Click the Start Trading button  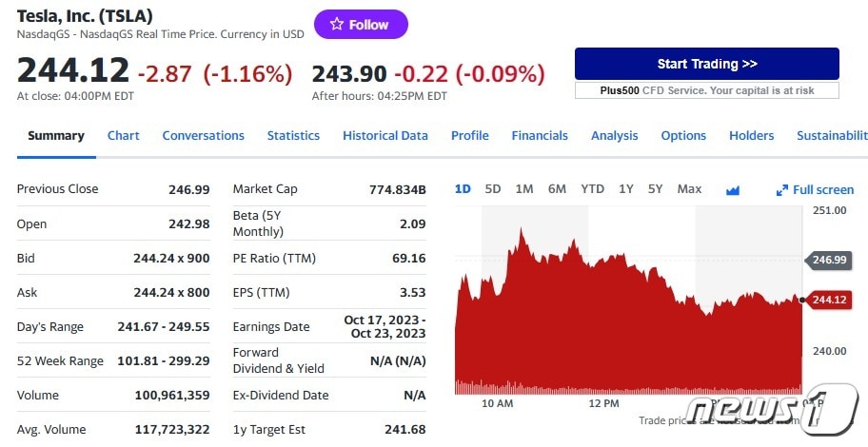(706, 64)
